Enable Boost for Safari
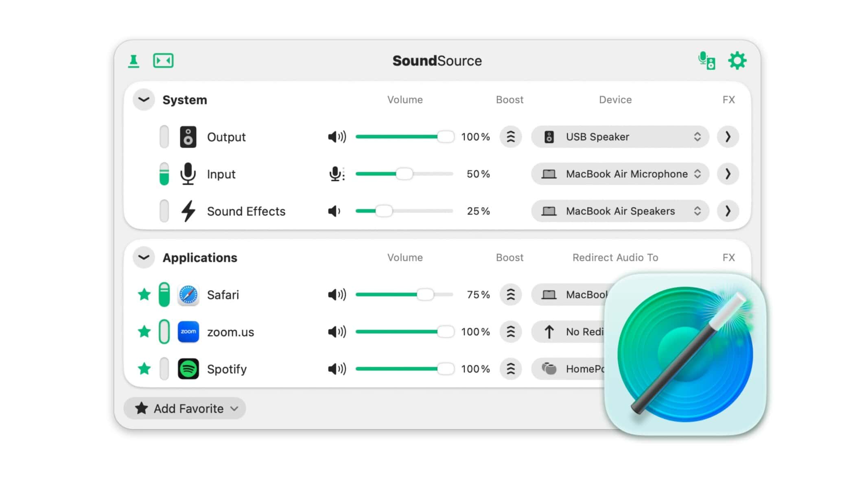This screenshot has height=488, width=868. pyautogui.click(x=511, y=295)
